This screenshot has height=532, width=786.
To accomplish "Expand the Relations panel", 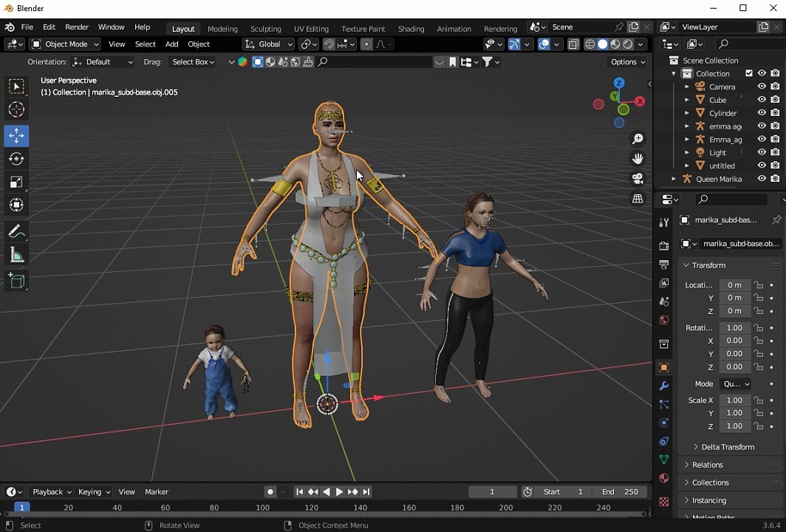I will [x=707, y=465].
